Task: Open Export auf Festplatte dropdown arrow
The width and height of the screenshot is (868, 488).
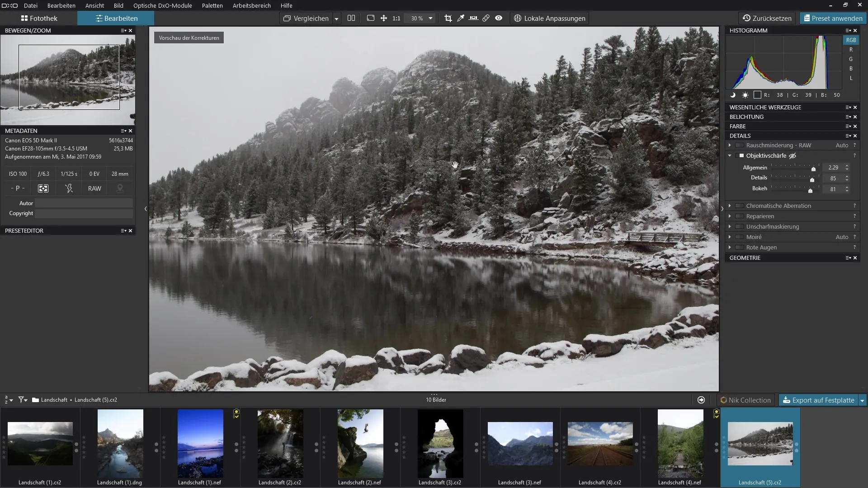Action: coord(862,400)
